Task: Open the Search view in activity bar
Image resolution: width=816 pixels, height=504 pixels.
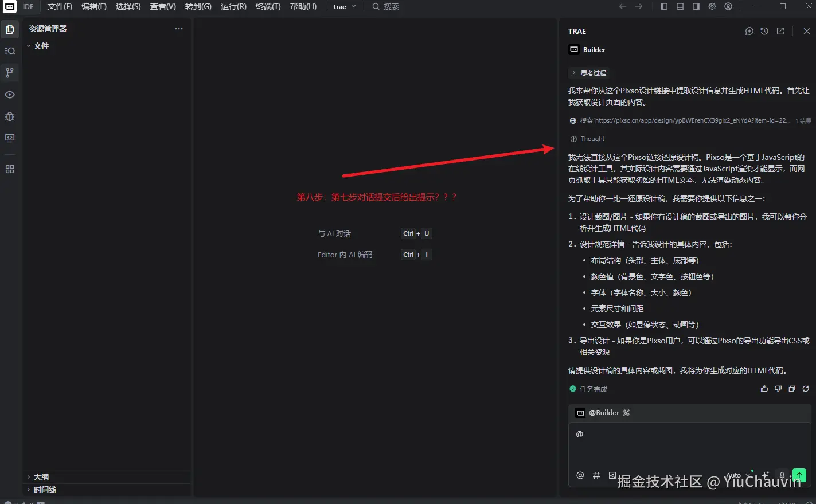Action: 10,51
